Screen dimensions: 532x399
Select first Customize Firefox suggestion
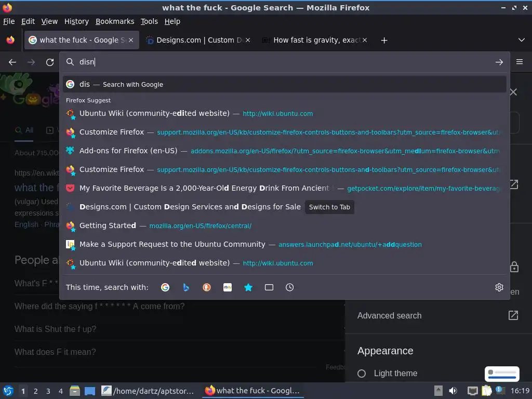click(285, 132)
